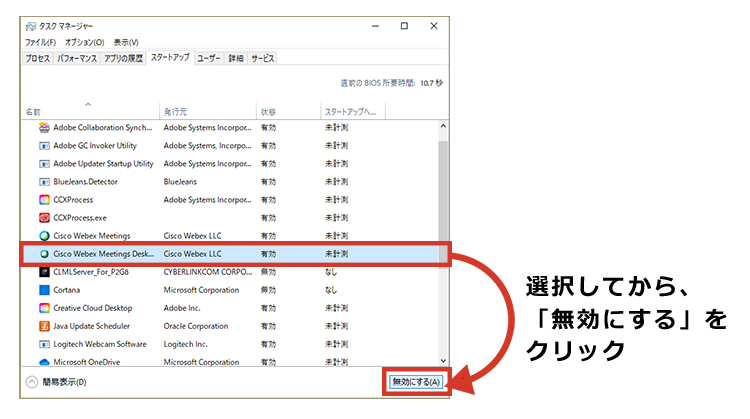Click the list scrollbar thumb

coord(443,203)
